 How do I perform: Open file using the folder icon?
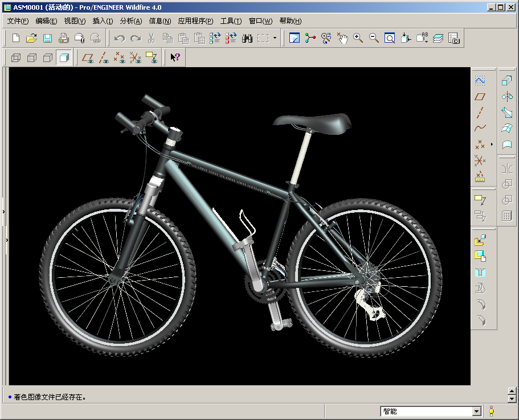(31, 38)
